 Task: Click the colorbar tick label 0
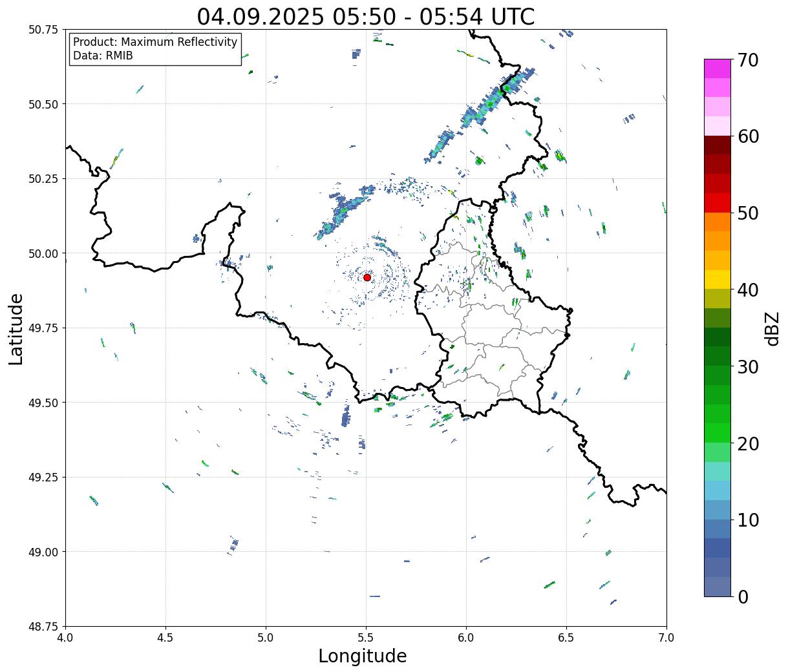coord(743,596)
